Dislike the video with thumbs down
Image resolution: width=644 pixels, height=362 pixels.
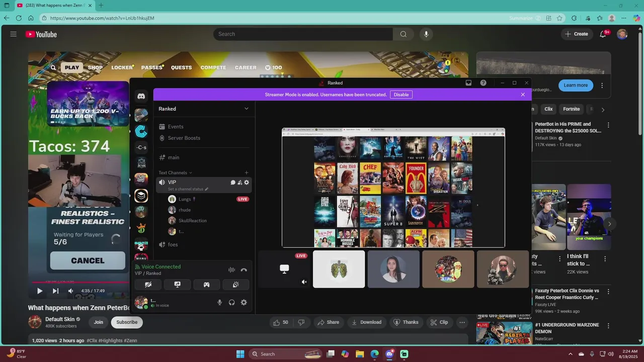(x=301, y=322)
